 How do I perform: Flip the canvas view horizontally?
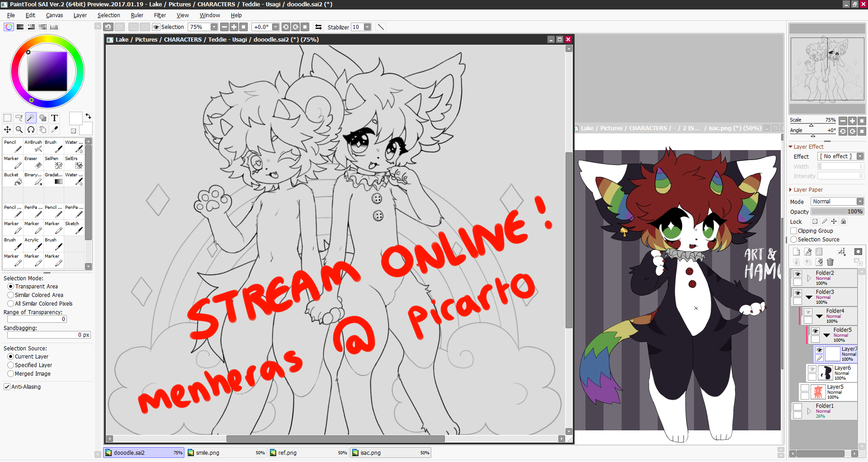[319, 27]
